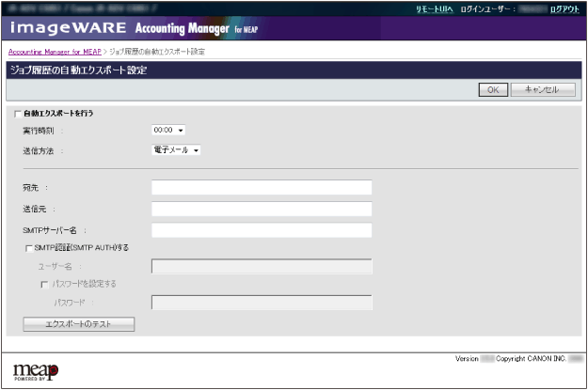Click into the 送信元 text box
Viewport: 588px width, 390px height.
(x=262, y=209)
